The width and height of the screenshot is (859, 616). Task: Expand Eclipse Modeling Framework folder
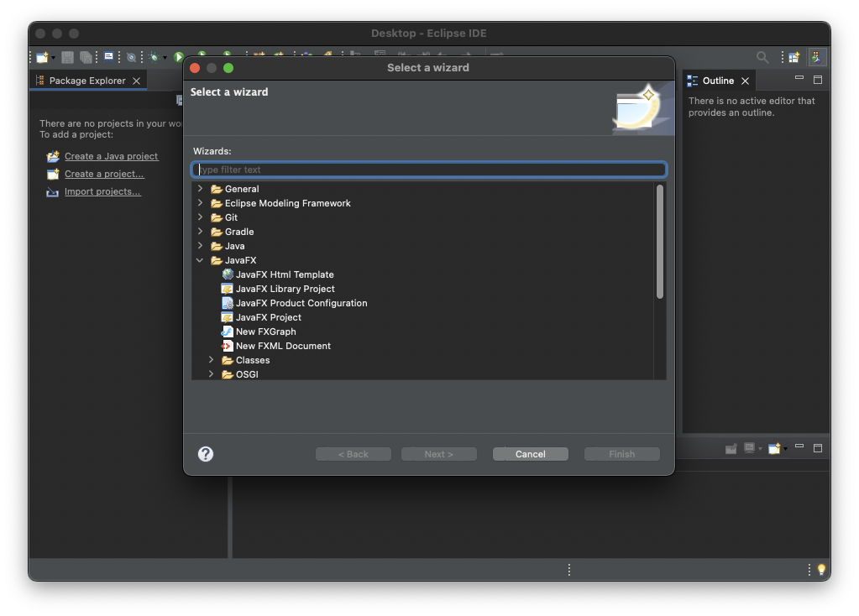200,202
